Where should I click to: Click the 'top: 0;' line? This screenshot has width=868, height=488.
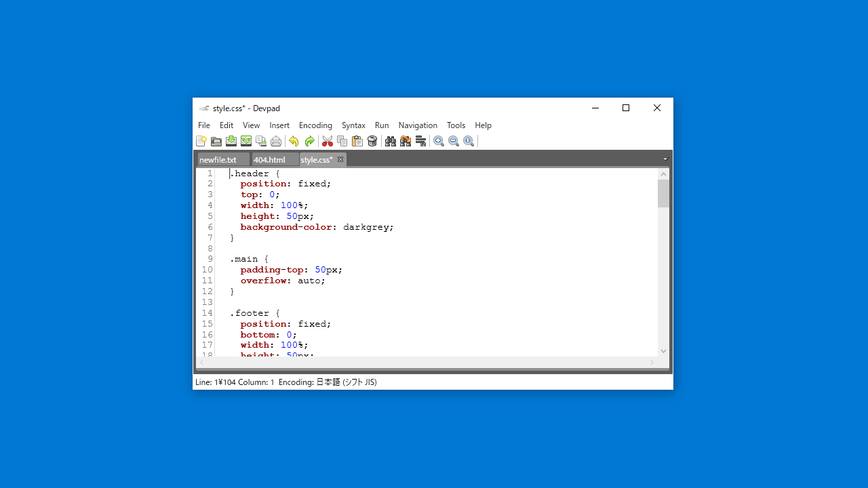point(260,195)
